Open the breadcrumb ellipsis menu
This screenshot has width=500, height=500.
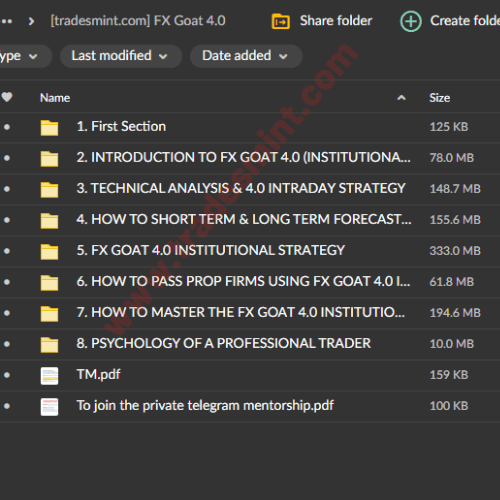[7, 22]
